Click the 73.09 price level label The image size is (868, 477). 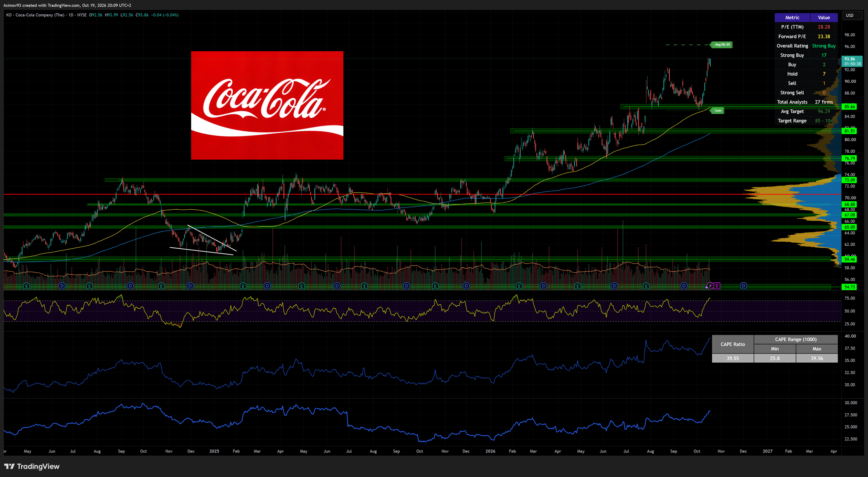849,180
